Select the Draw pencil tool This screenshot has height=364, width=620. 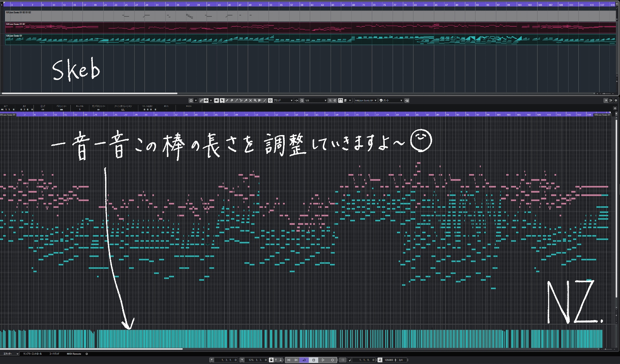click(x=227, y=100)
